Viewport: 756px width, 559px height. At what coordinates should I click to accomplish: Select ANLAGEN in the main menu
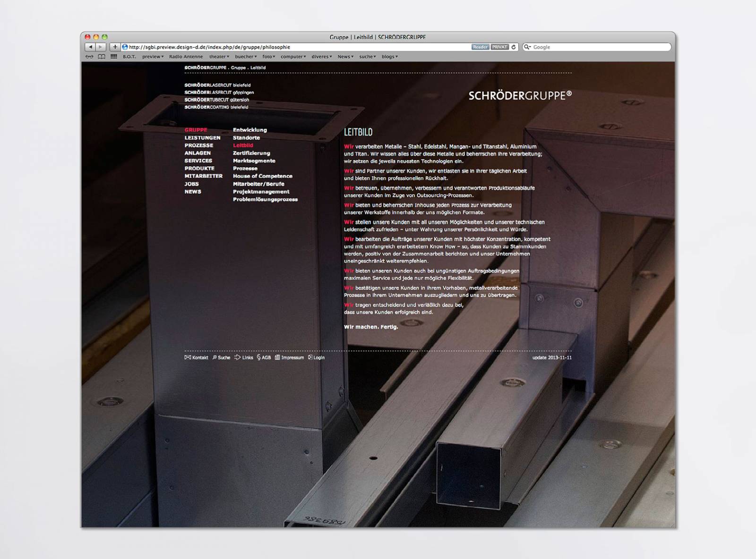[198, 153]
